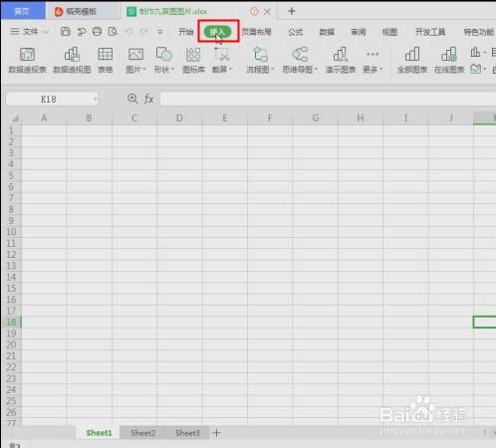This screenshot has height=448, width=496.
Task: Expand the quick access toolbar customize arrow
Action: pyautogui.click(x=160, y=32)
